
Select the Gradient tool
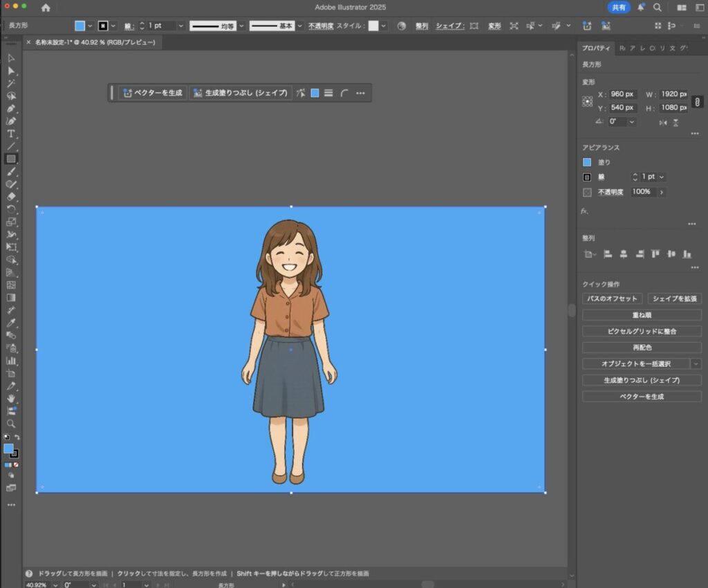tap(11, 298)
